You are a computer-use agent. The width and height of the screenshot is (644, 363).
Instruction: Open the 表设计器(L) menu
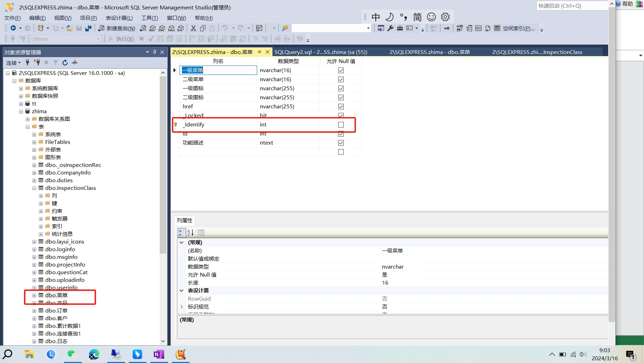119,18
